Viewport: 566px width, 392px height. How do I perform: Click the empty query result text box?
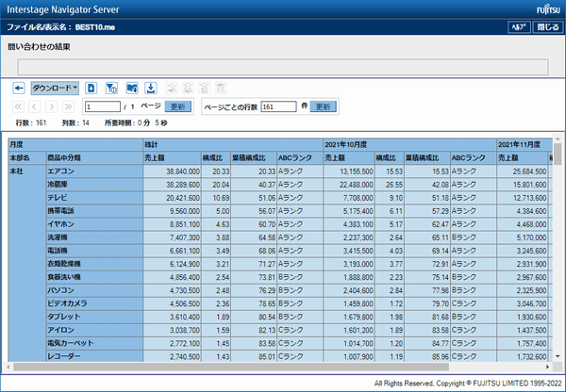coord(283,67)
